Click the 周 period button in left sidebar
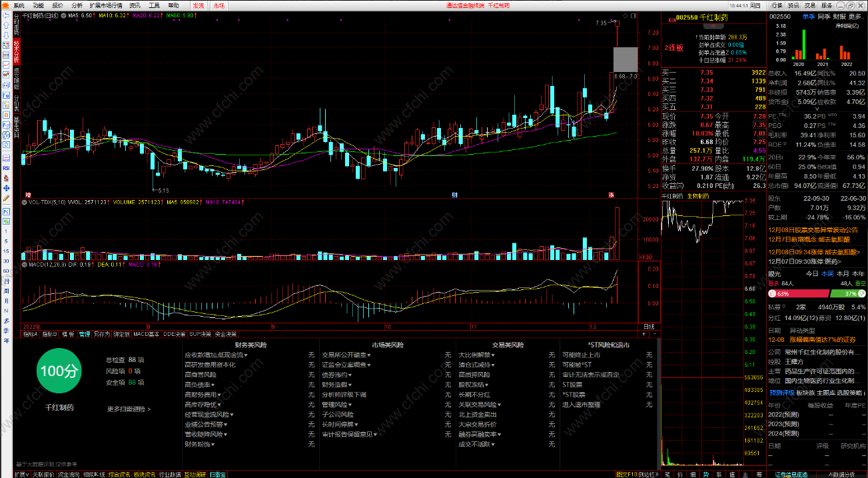The image size is (868, 478). tap(6, 291)
